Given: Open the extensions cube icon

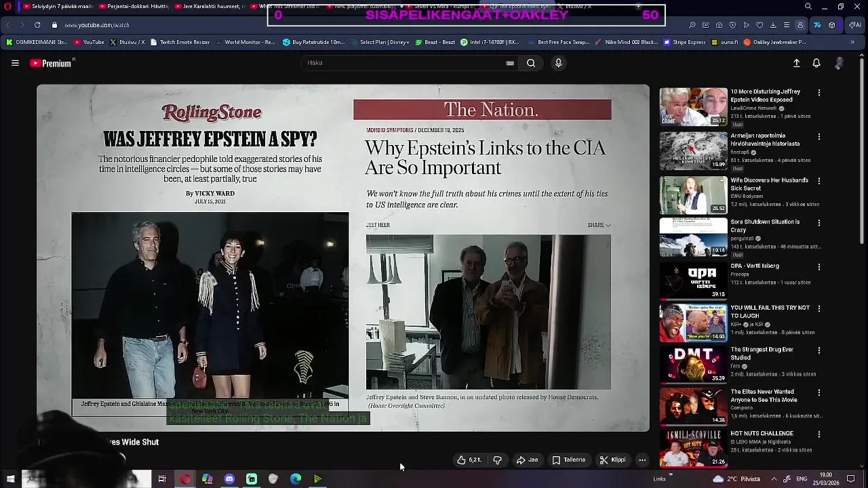Looking at the screenshot, I should click(832, 25).
